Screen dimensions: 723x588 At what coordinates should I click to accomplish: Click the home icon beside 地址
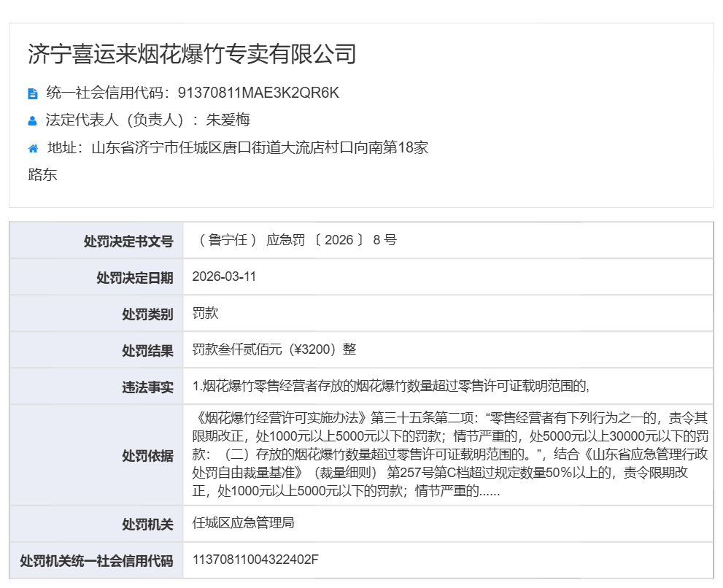pos(33,149)
